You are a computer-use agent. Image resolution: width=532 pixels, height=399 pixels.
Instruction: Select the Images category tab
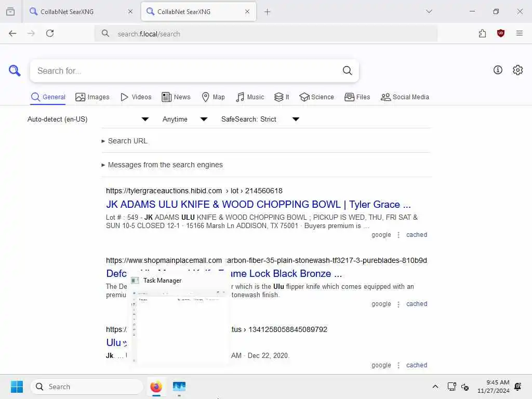pos(92,97)
